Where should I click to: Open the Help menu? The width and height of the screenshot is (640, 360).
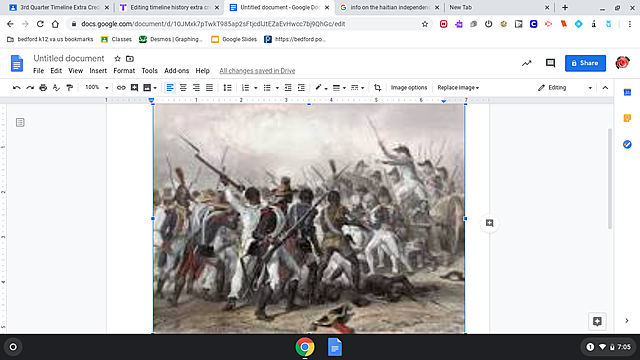(x=202, y=71)
